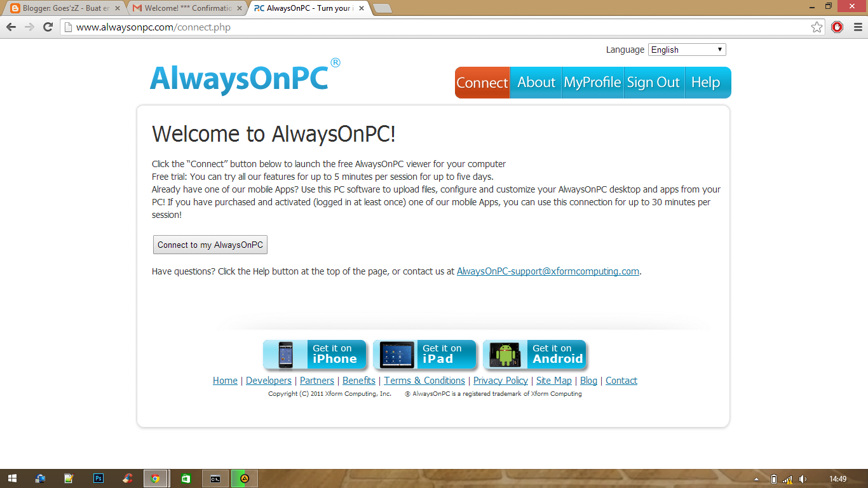The width and height of the screenshot is (868, 488).
Task: Open the Command Prompt taskbar icon
Action: [x=215, y=478]
